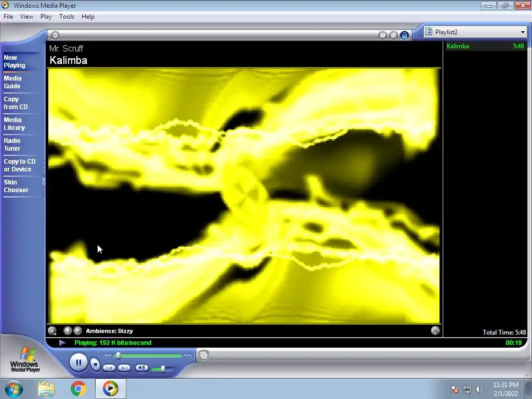Switch to skin mode button
Viewport: 532px width, 399px height.
point(204,355)
